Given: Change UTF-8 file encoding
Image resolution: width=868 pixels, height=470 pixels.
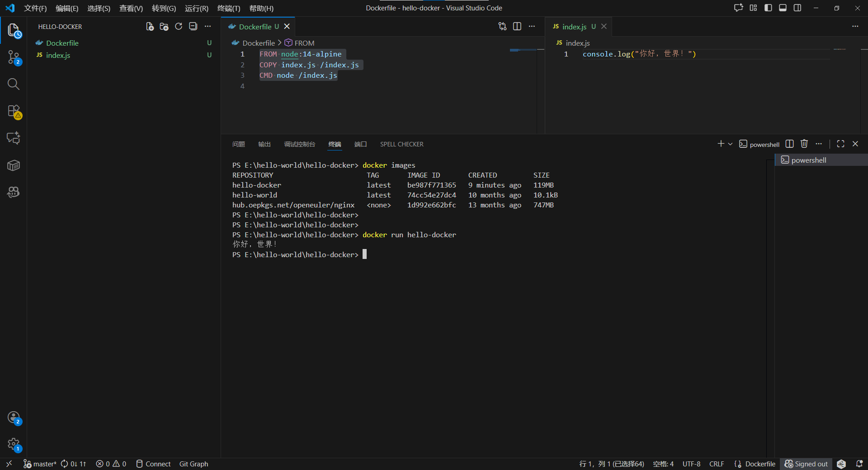Looking at the screenshot, I should pos(691,464).
